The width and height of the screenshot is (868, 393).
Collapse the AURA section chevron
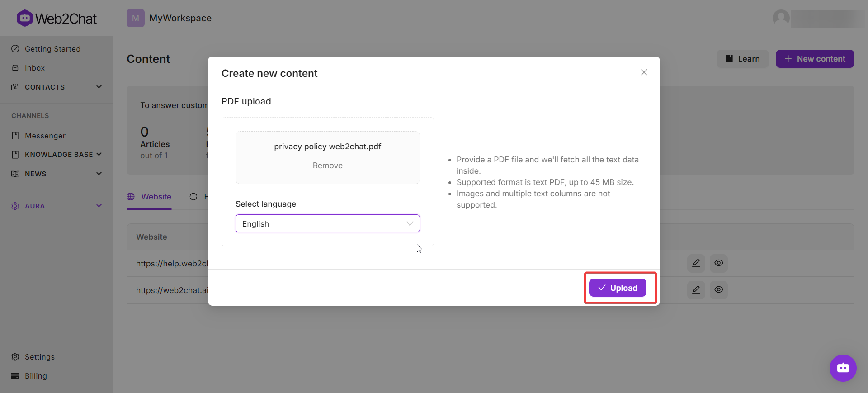(99, 206)
